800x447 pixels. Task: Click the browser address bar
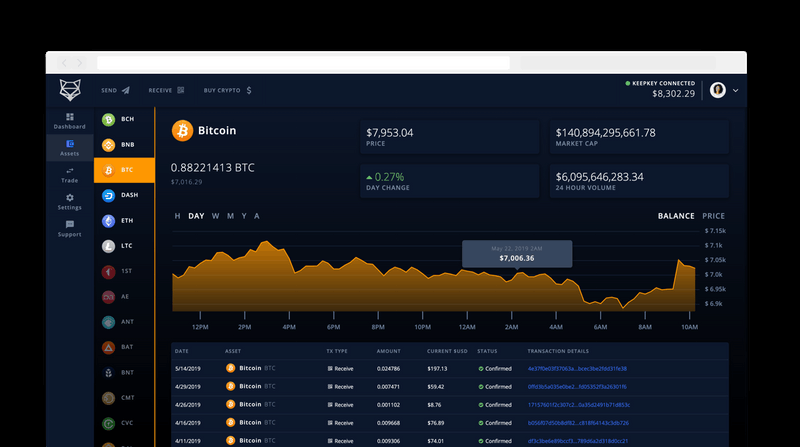tap(303, 63)
